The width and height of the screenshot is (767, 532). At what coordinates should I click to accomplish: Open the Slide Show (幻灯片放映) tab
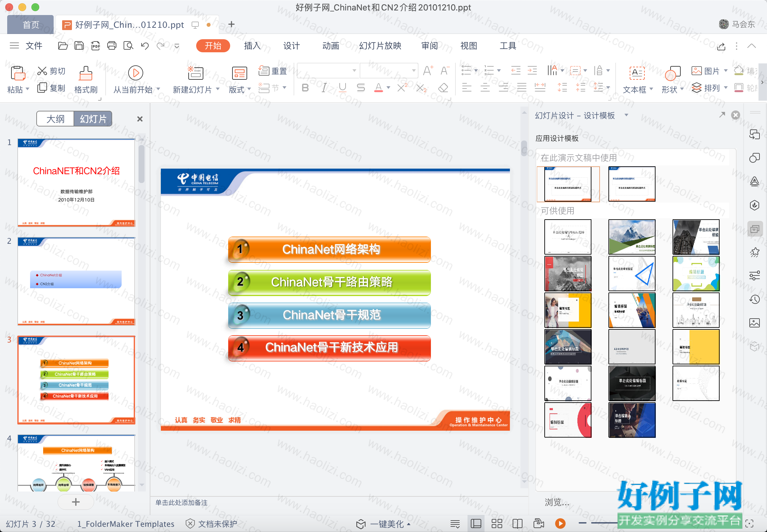(380, 46)
